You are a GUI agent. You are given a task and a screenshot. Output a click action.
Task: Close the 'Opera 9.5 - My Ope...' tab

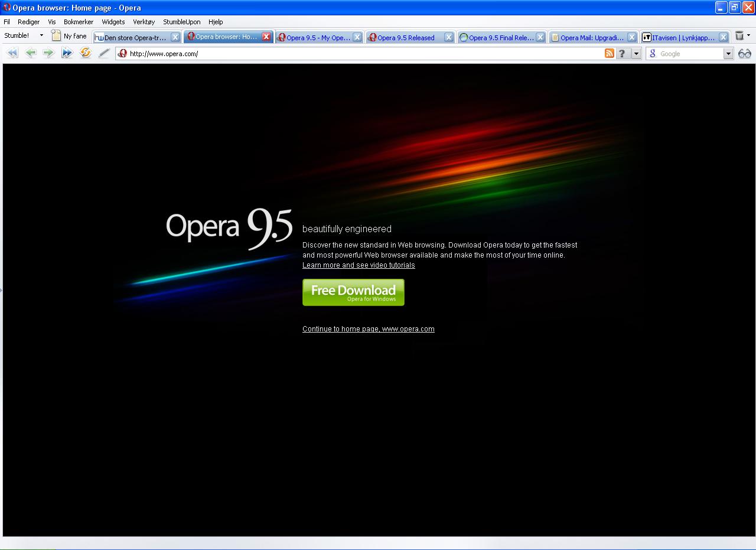pos(357,37)
